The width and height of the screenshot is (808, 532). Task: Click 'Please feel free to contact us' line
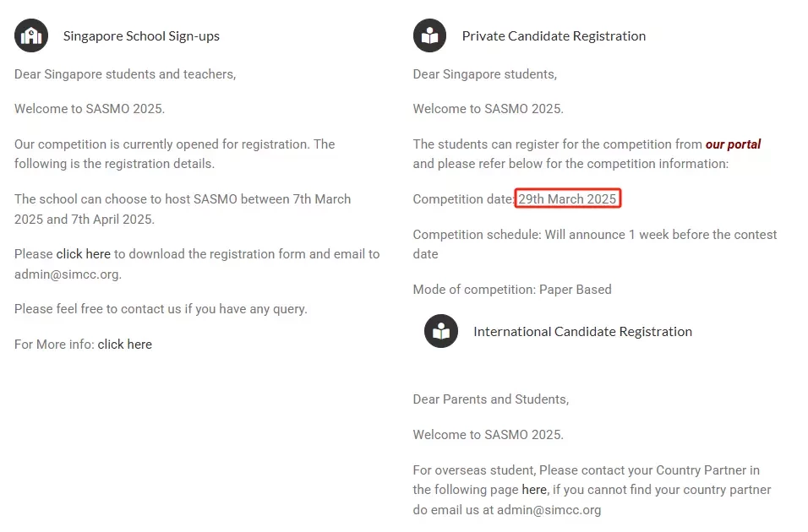click(161, 309)
